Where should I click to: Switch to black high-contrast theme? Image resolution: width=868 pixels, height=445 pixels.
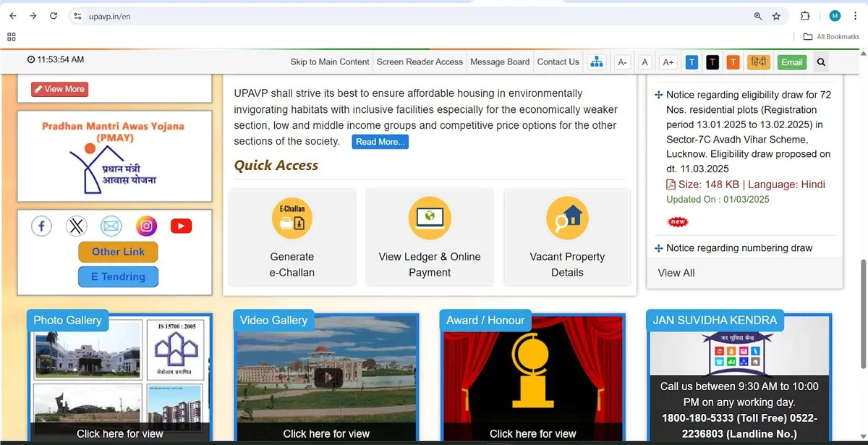tap(712, 62)
